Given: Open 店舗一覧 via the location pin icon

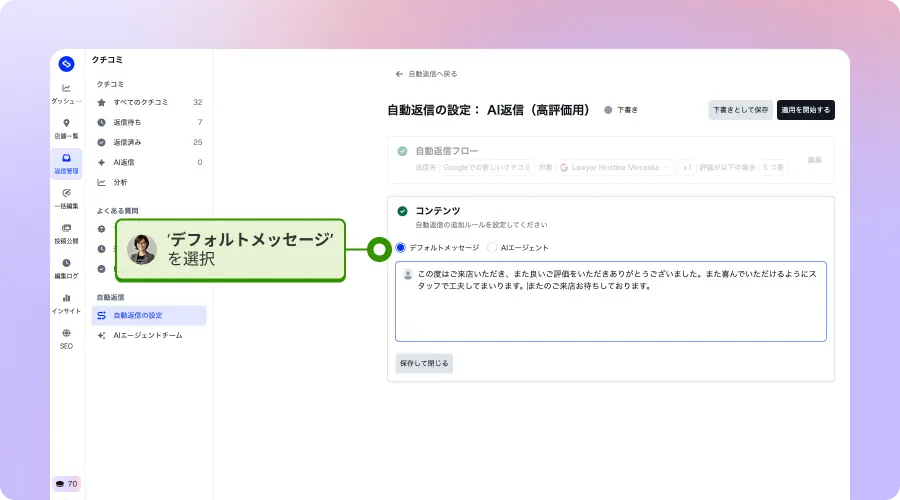Looking at the screenshot, I should click(66, 128).
